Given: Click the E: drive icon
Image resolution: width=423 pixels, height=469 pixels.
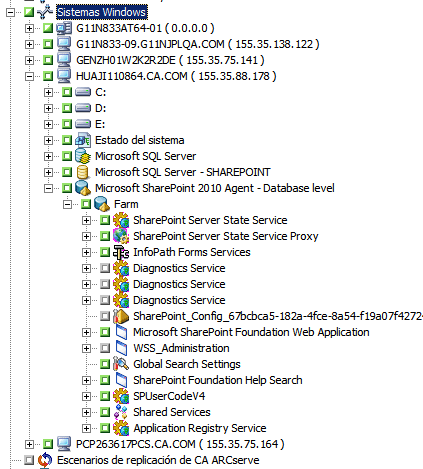Looking at the screenshot, I should click(x=83, y=124).
